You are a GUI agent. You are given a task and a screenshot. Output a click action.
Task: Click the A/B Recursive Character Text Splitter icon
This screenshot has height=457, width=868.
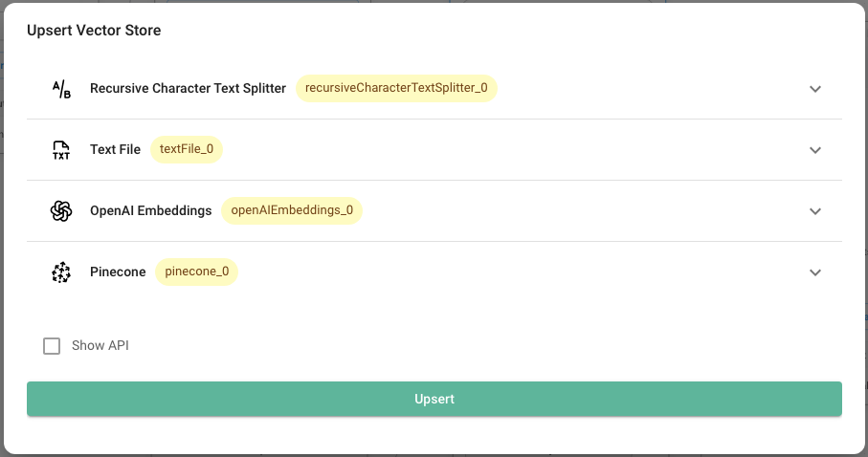click(61, 89)
